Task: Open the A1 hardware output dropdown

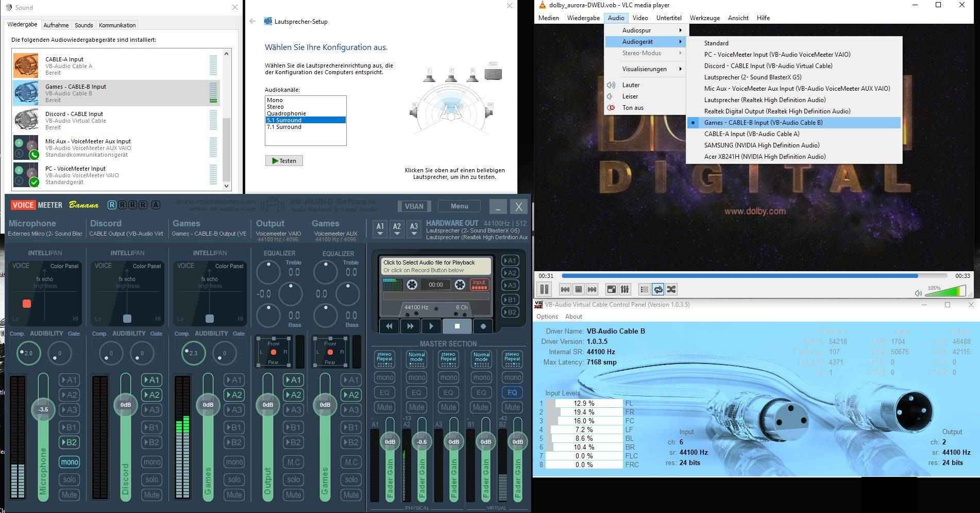Action: [x=380, y=228]
